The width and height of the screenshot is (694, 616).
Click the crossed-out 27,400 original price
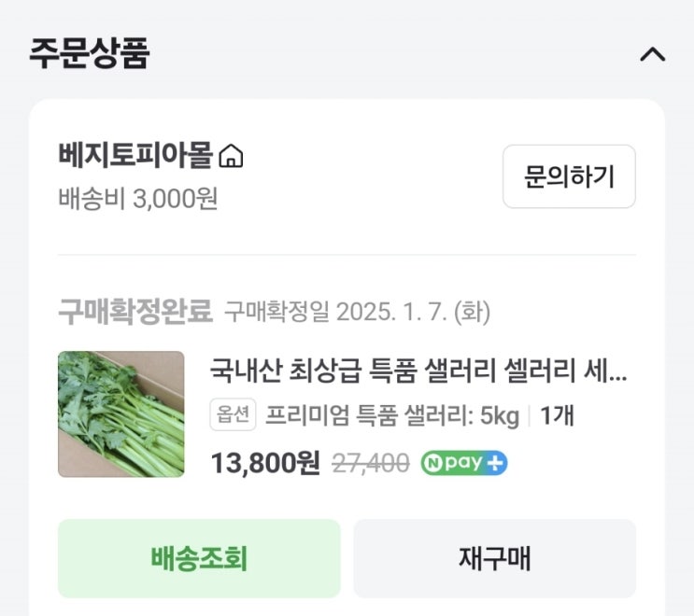371,463
